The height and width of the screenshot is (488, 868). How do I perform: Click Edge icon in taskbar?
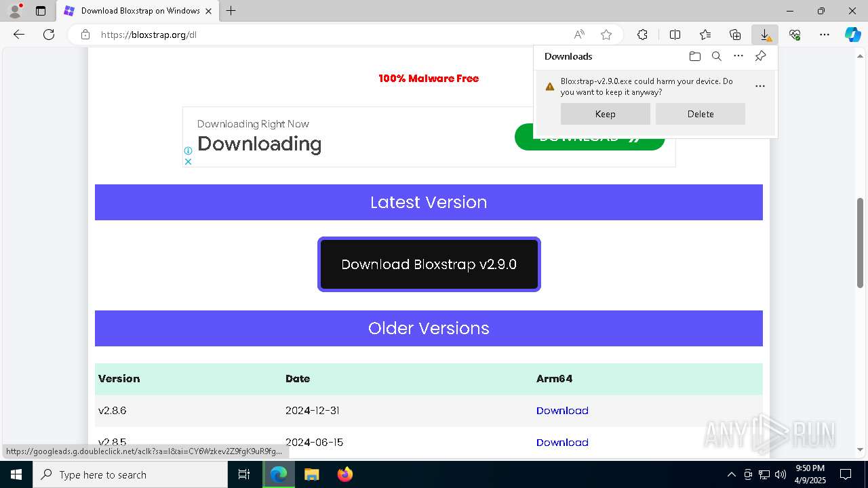[x=279, y=474]
